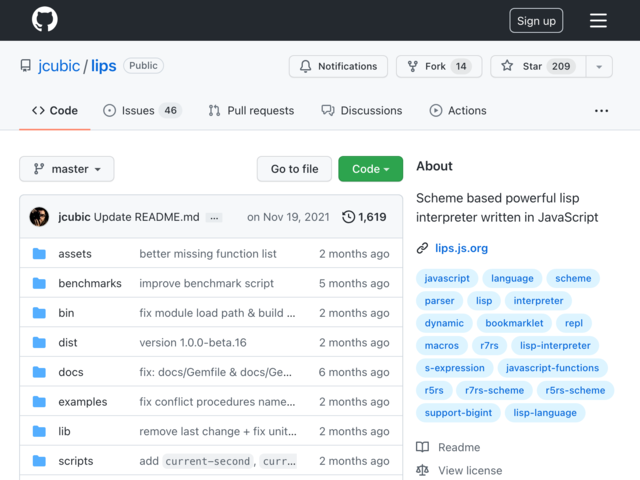Switch to the Discussions tab
This screenshot has height=480, width=640.
point(362,111)
